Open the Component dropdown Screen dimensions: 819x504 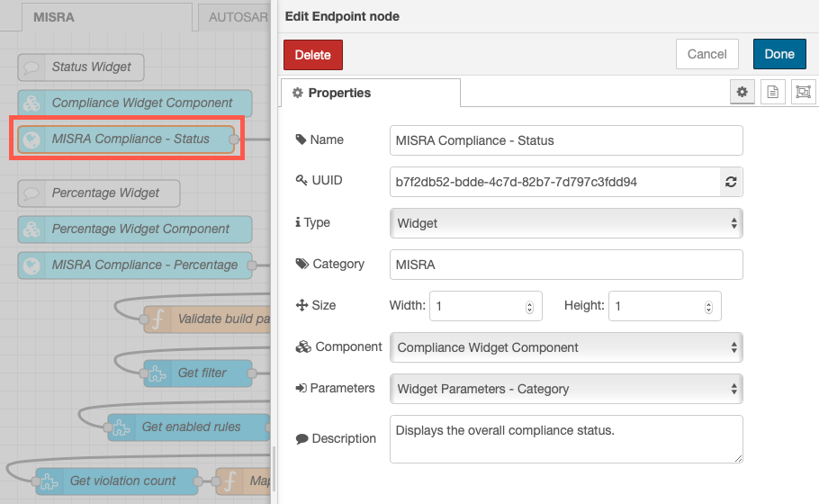pyautogui.click(x=566, y=347)
